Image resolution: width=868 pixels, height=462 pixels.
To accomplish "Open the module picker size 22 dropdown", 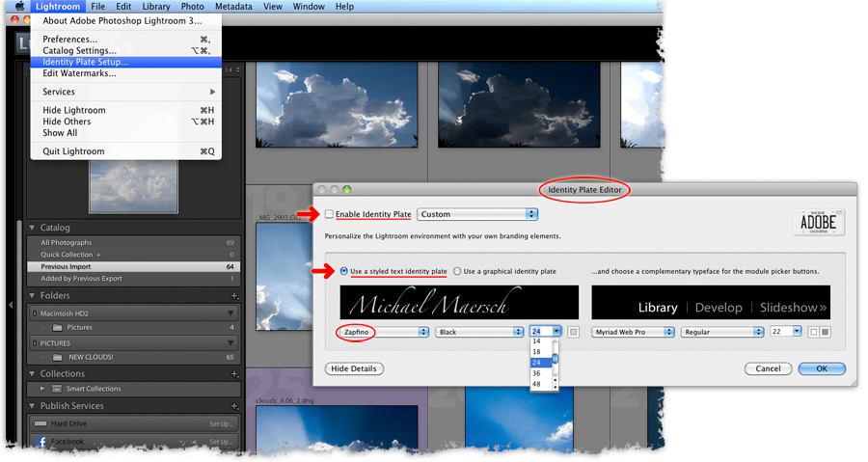I will [785, 332].
